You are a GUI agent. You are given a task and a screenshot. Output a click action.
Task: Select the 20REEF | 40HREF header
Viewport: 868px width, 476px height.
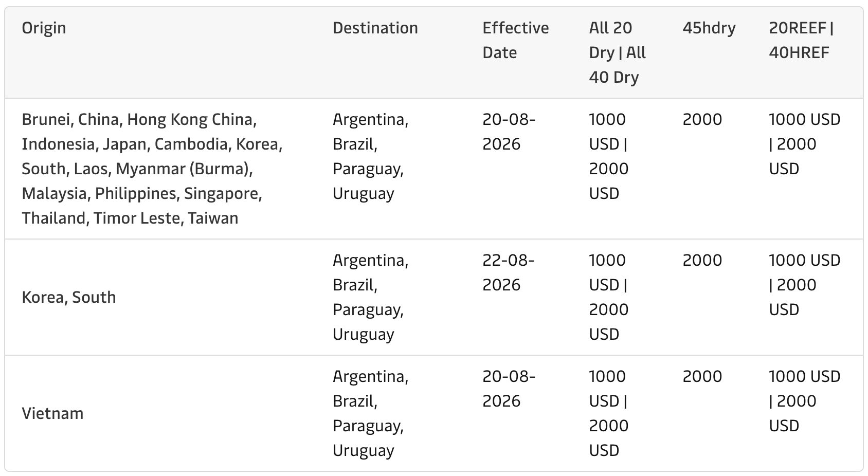[801, 40]
